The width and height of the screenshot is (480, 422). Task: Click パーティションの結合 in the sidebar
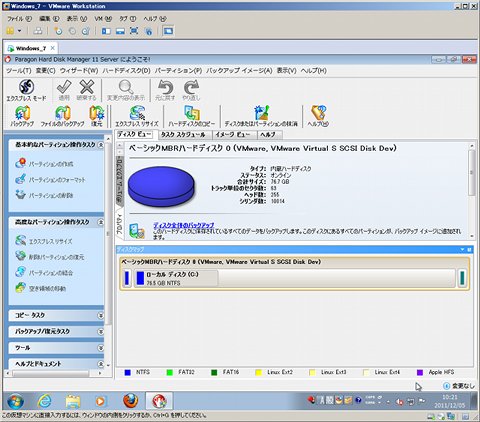[51, 273]
